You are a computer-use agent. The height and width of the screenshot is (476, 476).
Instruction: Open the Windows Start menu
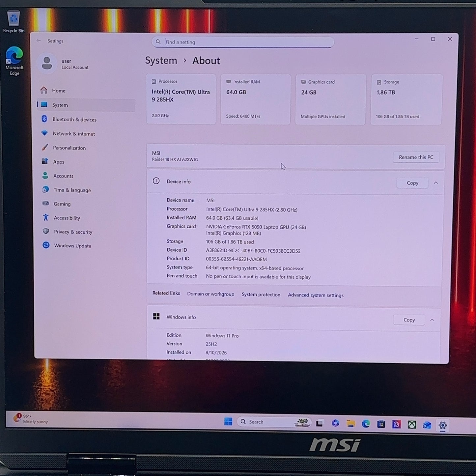[228, 422]
